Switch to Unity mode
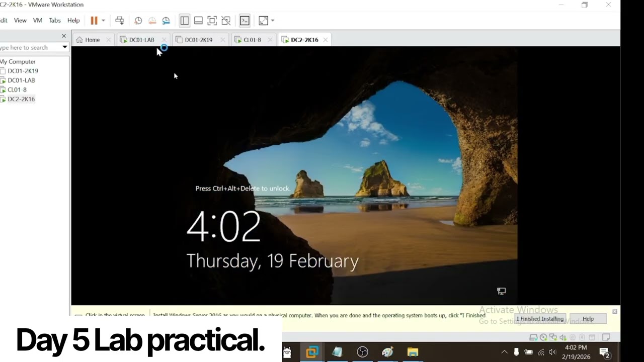The height and width of the screenshot is (362, 644). tap(226, 21)
